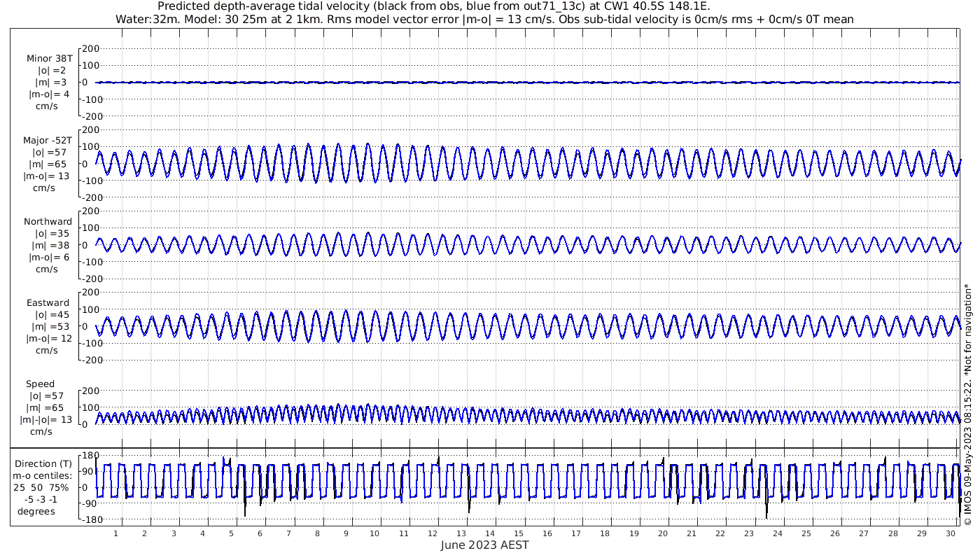Click the date tick '9' on the x-axis
Screen dimensions: 980x560
click(x=346, y=533)
